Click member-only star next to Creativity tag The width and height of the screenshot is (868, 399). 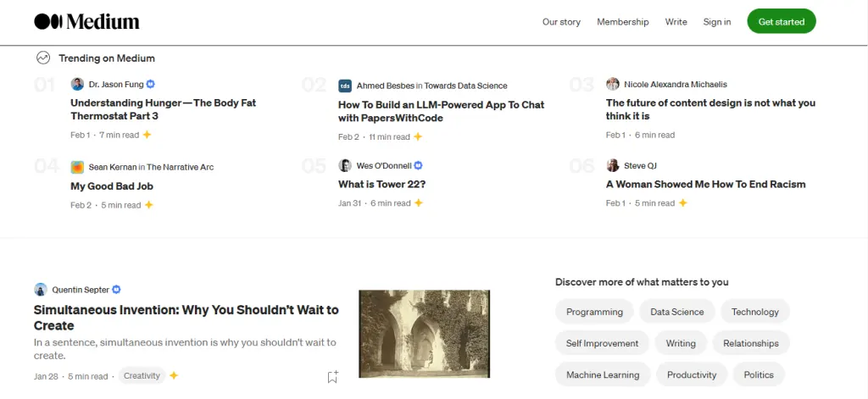click(x=173, y=376)
